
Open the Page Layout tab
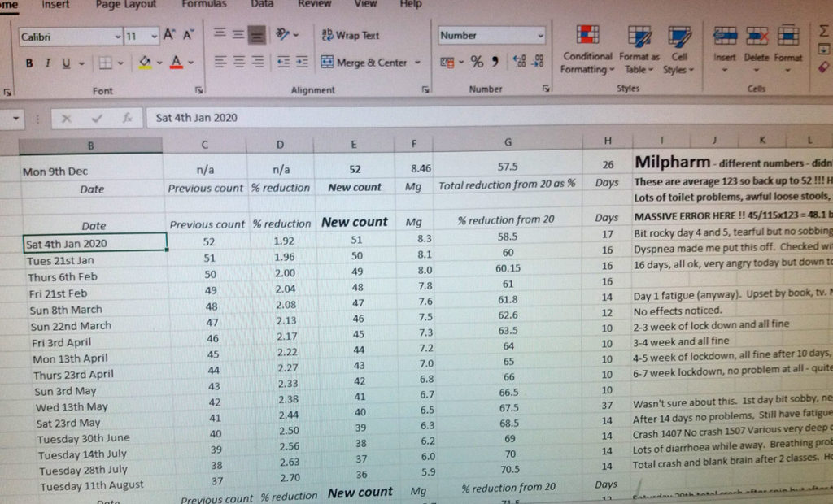pyautogui.click(x=126, y=4)
